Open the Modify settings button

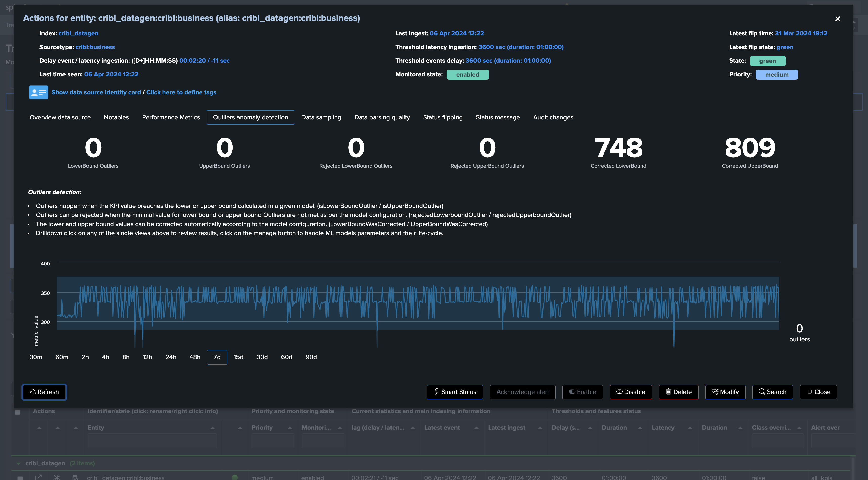pyautogui.click(x=725, y=392)
